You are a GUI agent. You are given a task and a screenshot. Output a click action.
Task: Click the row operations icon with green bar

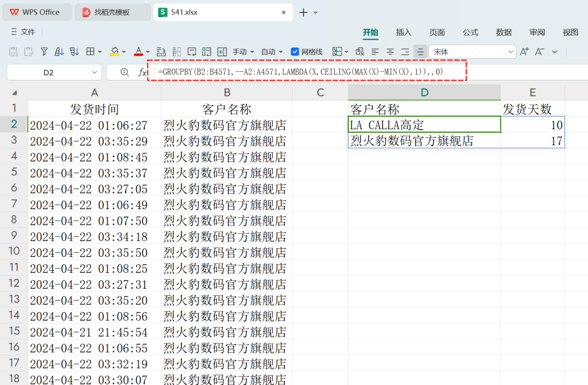161,52
